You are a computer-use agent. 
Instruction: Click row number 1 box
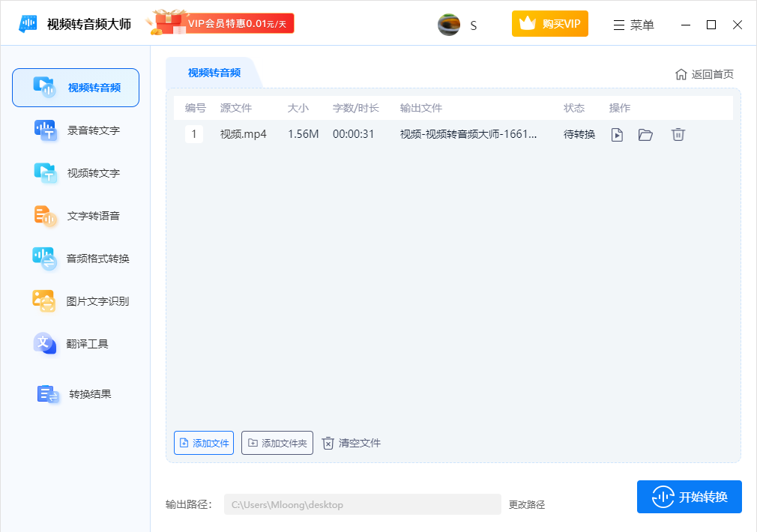(194, 134)
